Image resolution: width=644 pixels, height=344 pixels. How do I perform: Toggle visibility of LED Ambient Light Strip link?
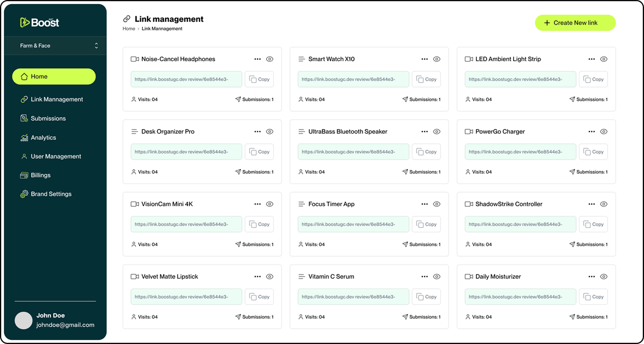pyautogui.click(x=604, y=59)
